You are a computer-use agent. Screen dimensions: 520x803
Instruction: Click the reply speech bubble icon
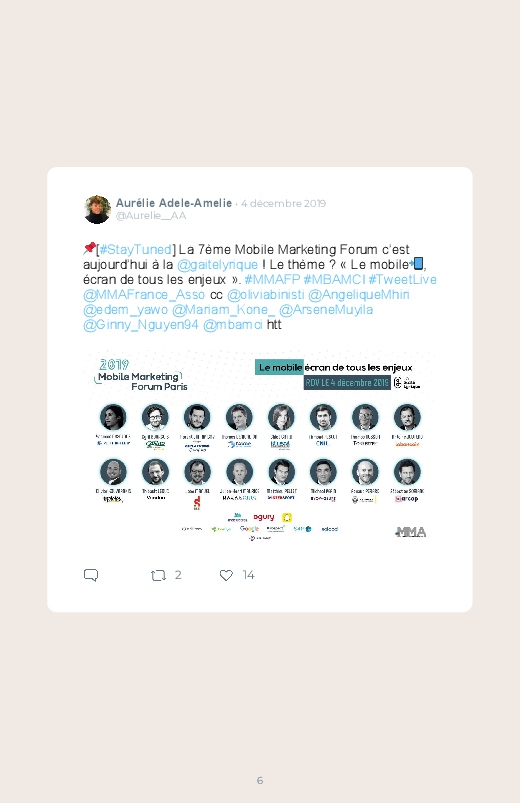click(91, 575)
